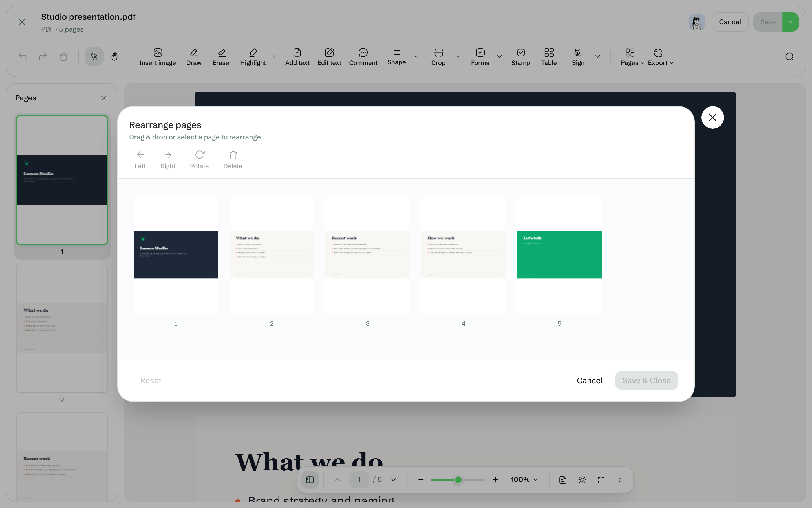Adjust the zoom slider handle
This screenshot has height=508, width=812.
coord(458,480)
